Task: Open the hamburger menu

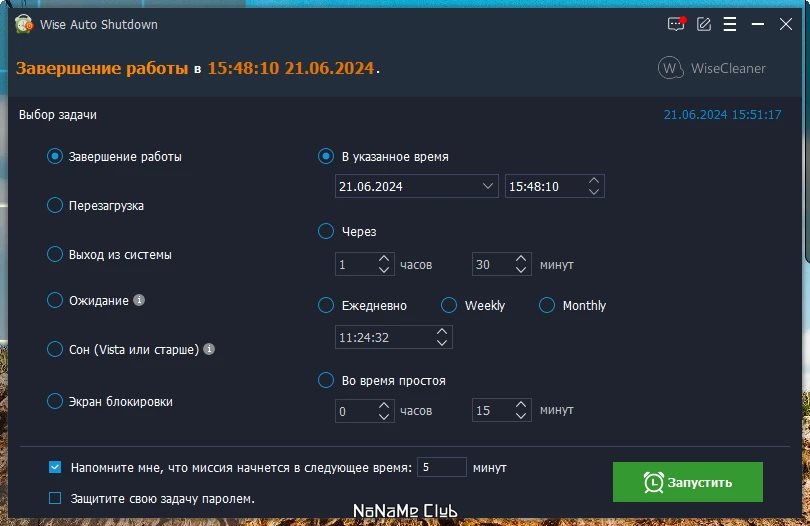Action: tap(730, 24)
